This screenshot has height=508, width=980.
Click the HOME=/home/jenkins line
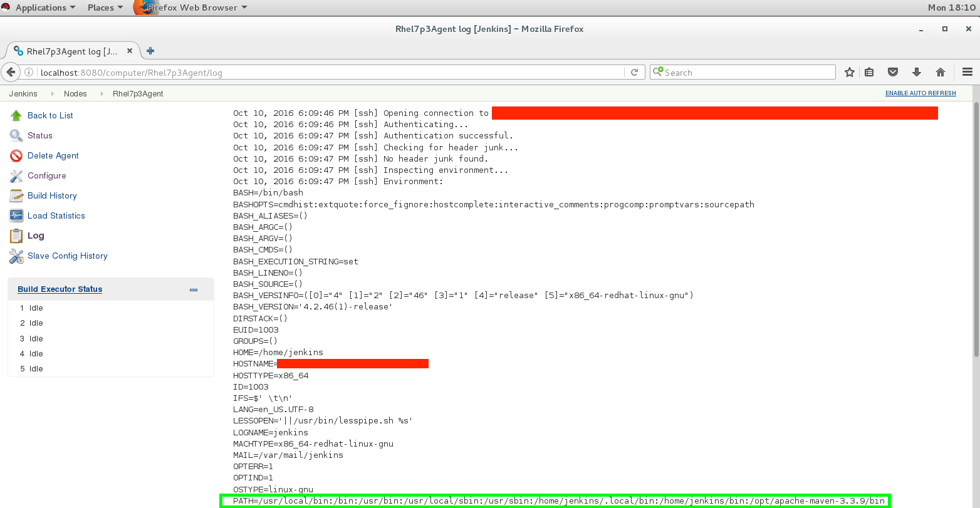pyautogui.click(x=278, y=353)
